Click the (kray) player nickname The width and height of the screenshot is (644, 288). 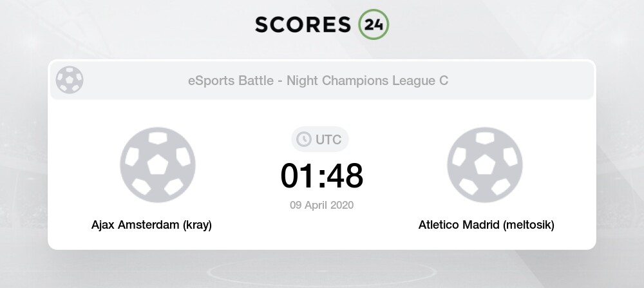(197, 225)
